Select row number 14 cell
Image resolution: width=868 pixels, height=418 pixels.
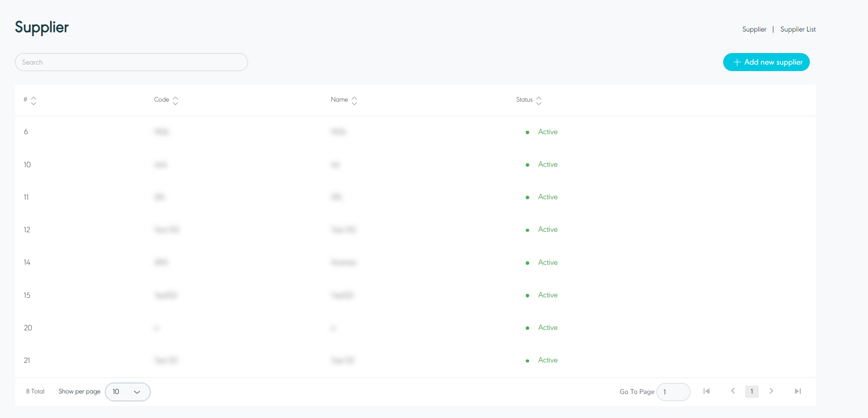27,263
